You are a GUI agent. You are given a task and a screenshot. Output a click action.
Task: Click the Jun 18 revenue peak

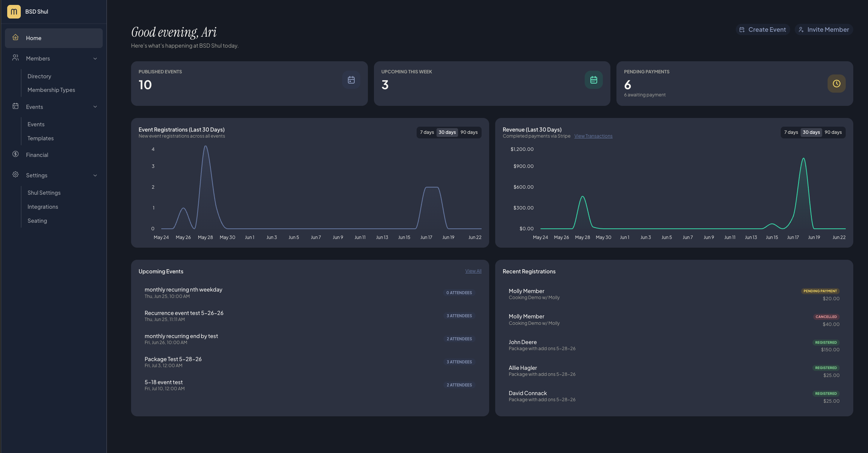(x=803, y=158)
